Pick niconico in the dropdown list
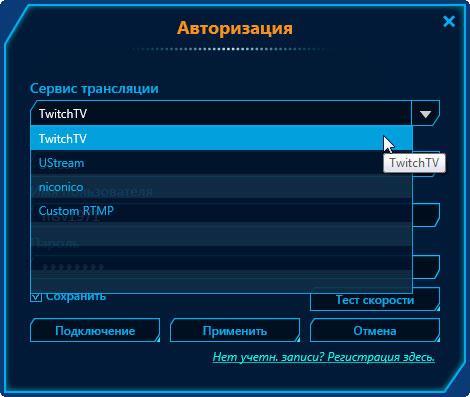This screenshot has width=470, height=397. pos(221,187)
